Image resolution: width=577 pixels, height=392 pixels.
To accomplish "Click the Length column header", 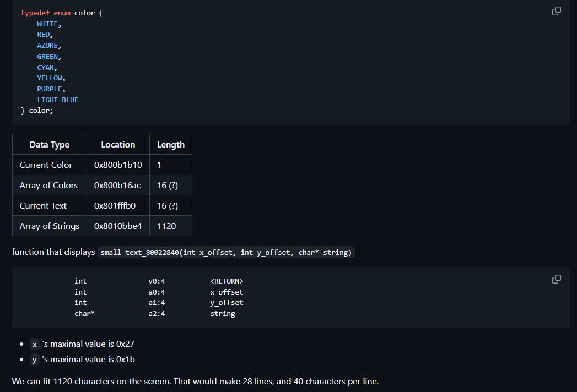I will point(171,145).
